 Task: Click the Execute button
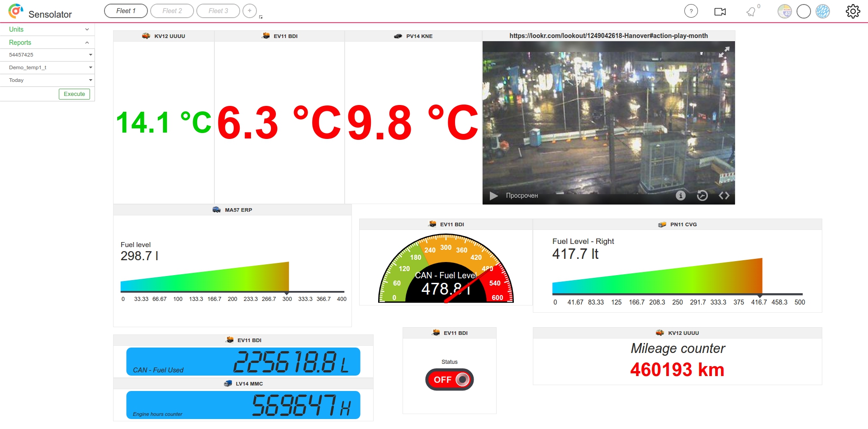pos(74,94)
